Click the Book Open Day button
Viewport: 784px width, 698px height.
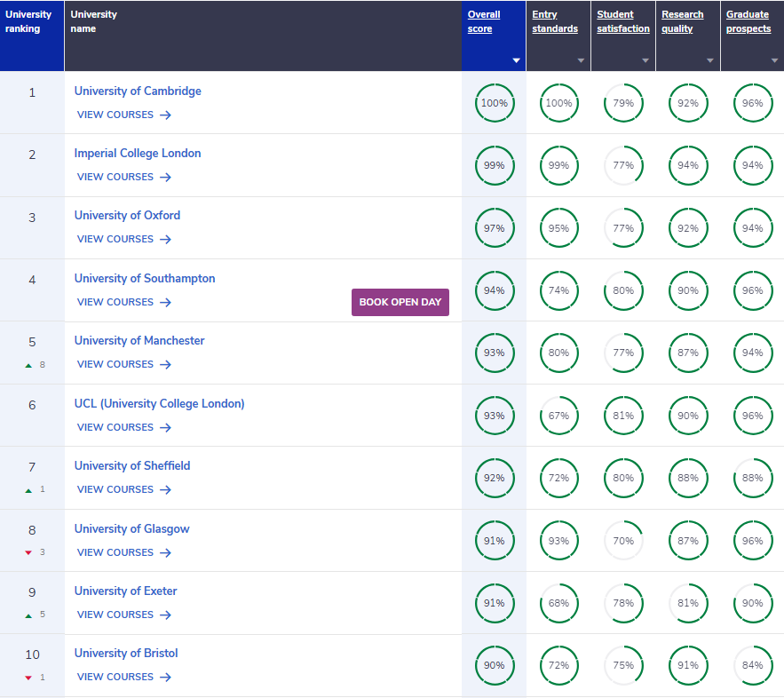pyautogui.click(x=400, y=302)
